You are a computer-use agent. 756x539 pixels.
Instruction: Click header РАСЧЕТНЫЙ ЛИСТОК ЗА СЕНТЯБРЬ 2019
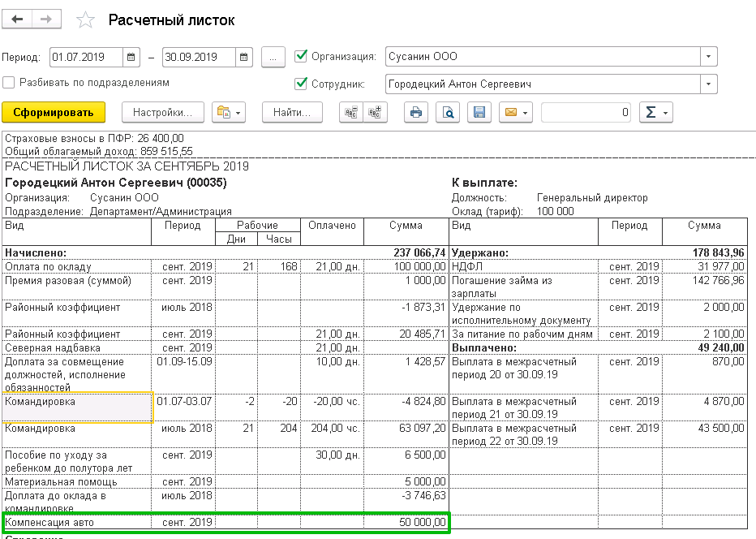pyautogui.click(x=127, y=166)
